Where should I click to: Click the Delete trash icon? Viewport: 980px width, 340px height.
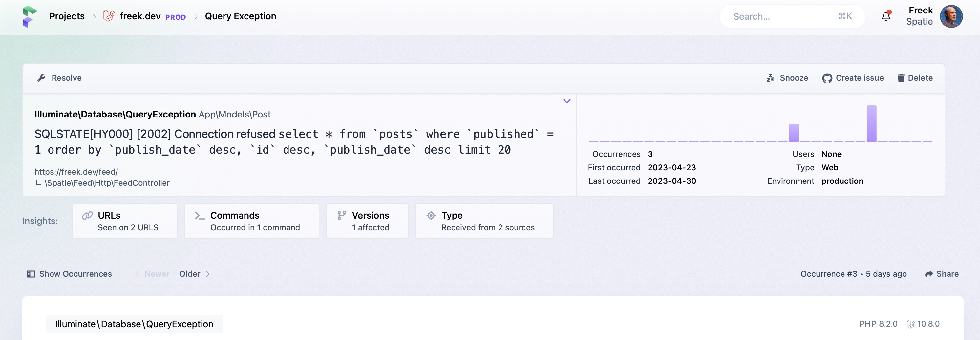coord(901,78)
